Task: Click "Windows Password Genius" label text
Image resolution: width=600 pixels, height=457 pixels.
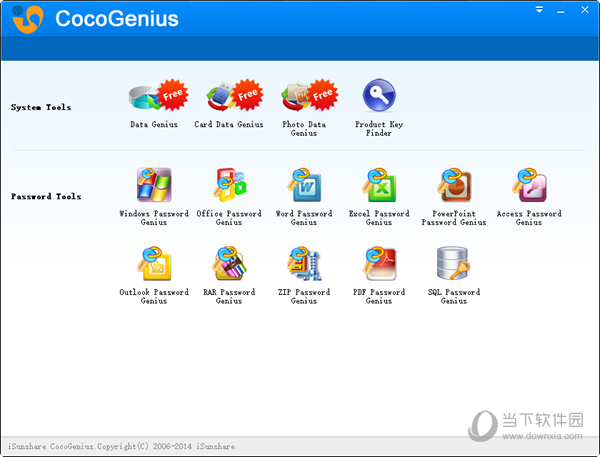Action: [x=154, y=218]
